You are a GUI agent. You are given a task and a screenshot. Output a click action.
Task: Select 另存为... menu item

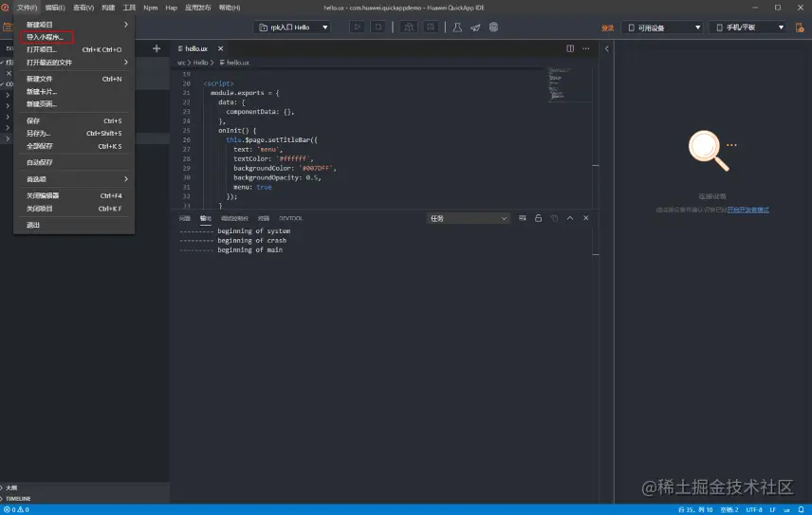74,134
